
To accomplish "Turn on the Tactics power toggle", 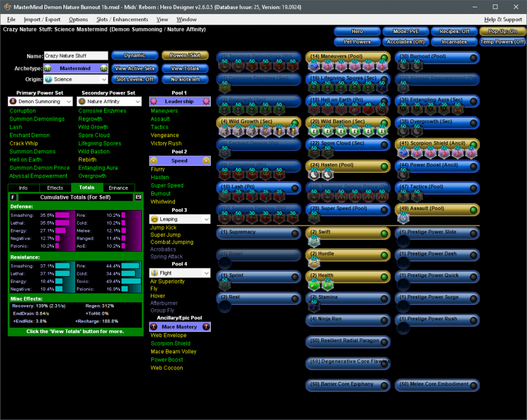I will [x=474, y=188].
